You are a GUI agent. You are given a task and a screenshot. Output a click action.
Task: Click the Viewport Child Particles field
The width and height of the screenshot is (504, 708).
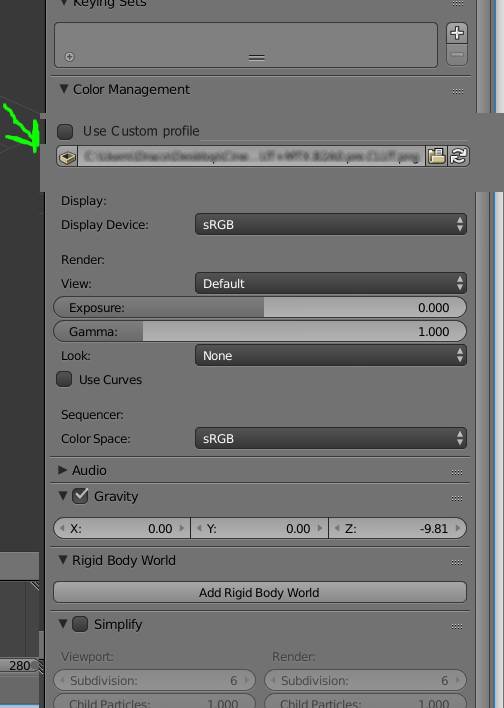coord(154,701)
